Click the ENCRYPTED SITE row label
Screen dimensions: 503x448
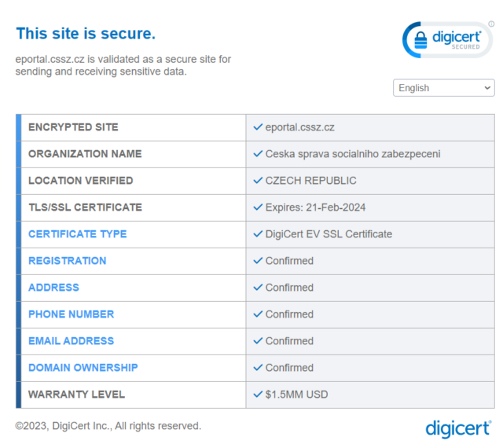(x=73, y=127)
